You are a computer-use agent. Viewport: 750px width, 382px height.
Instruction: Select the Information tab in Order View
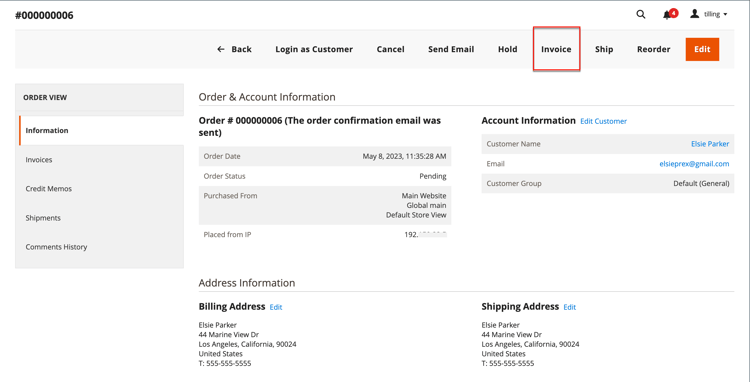click(x=101, y=131)
